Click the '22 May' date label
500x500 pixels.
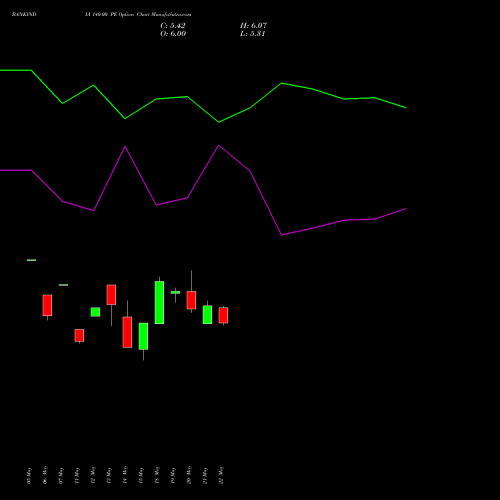click(x=221, y=475)
